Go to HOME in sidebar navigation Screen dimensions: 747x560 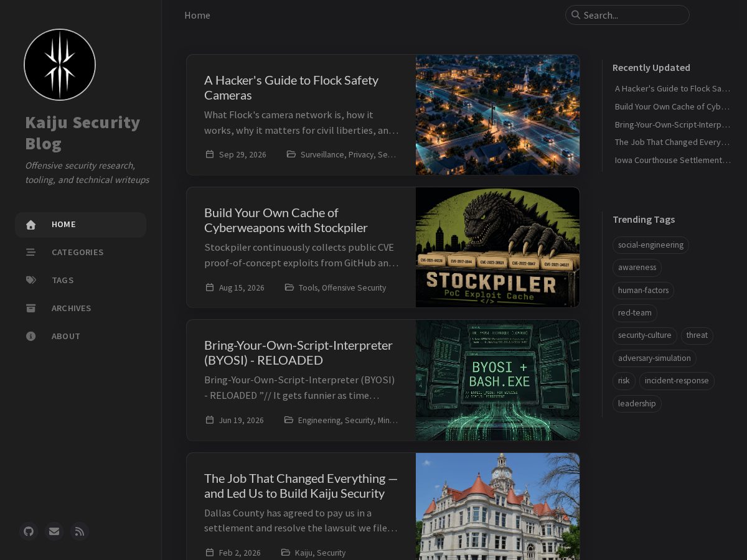pyautogui.click(x=81, y=225)
